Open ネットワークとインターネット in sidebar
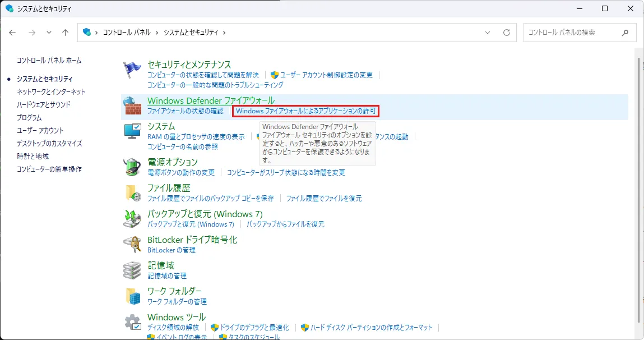Screen dimensions: 644x340 [51, 91]
